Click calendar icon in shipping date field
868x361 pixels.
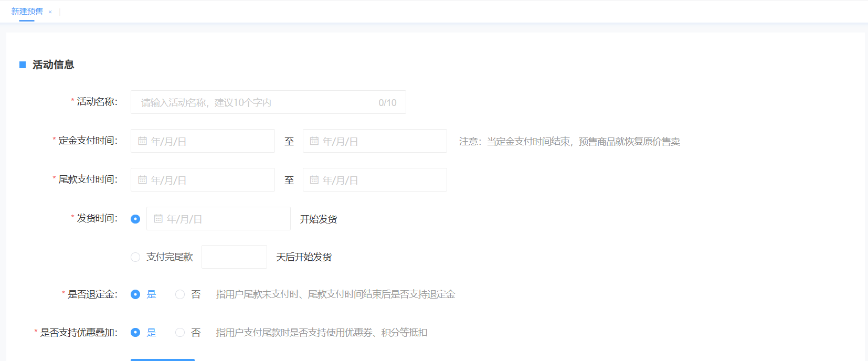[158, 219]
